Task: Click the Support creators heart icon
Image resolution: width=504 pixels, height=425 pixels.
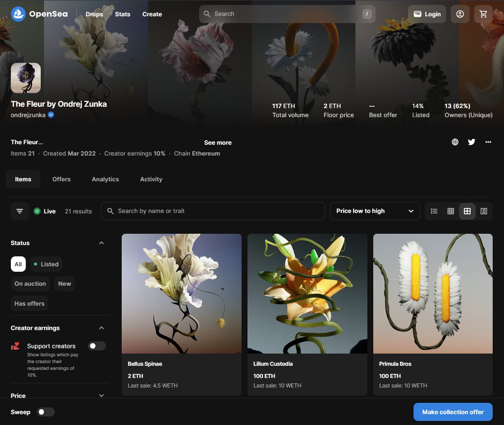Action: point(15,346)
